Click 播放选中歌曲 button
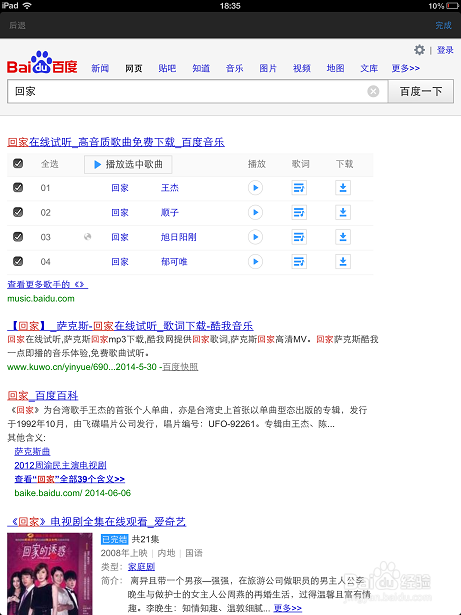This screenshot has height=615, width=461. pos(128,164)
